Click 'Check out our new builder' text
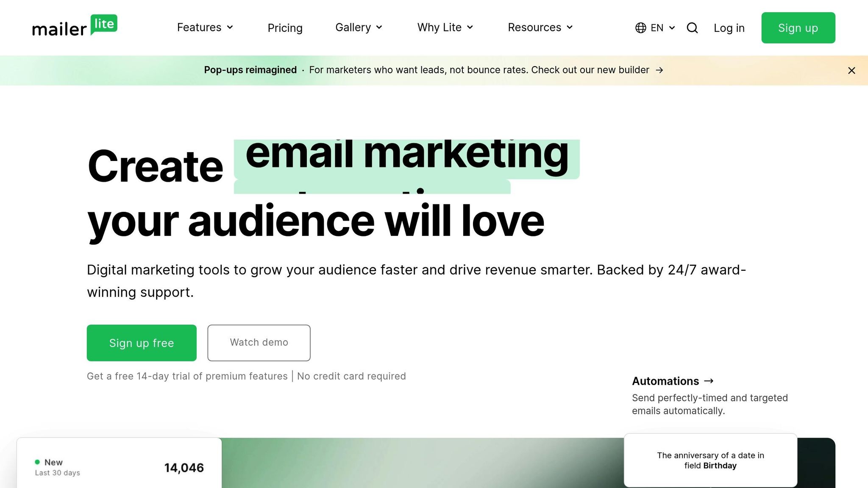868x488 pixels. (590, 70)
